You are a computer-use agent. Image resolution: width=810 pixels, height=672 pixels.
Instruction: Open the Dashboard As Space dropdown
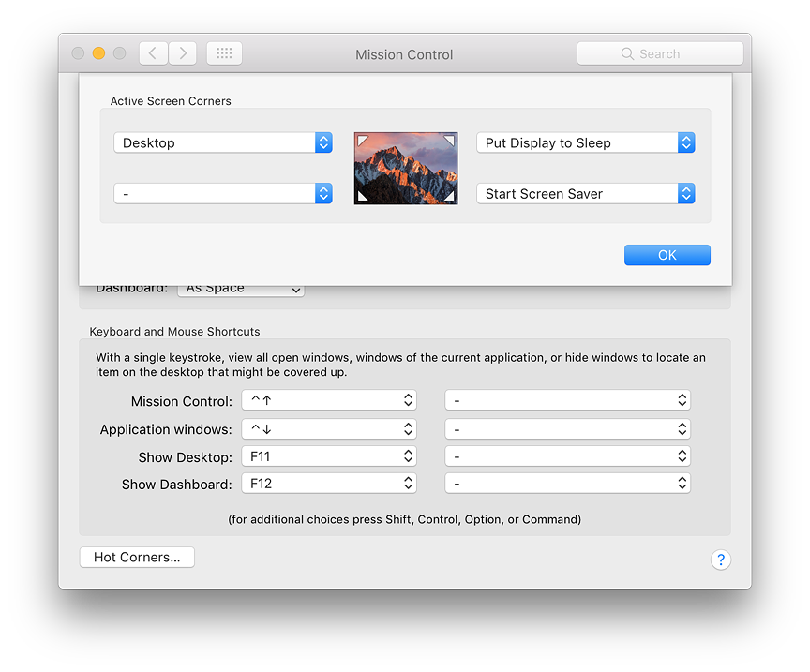241,291
